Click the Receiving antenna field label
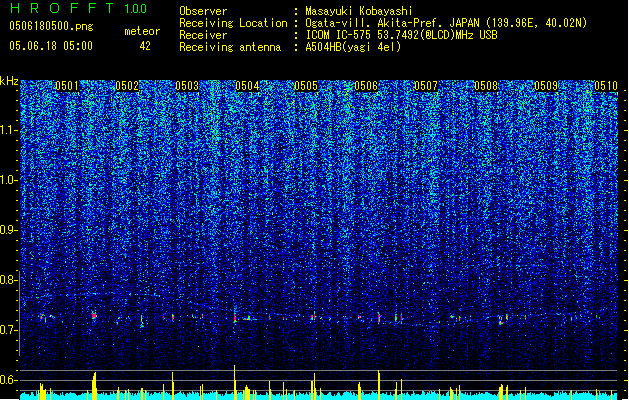This screenshot has height=400, width=629. point(230,47)
